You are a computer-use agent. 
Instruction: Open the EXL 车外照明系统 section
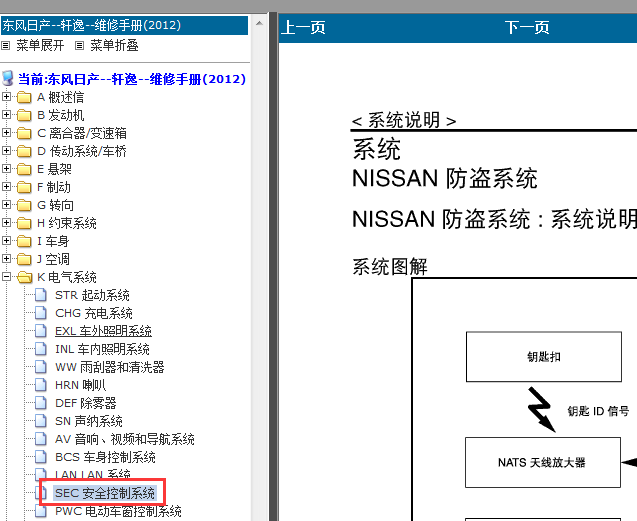click(103, 331)
